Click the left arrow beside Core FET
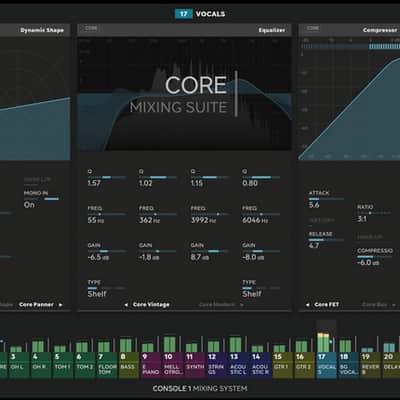Viewport: 400px width, 400px height. click(307, 305)
